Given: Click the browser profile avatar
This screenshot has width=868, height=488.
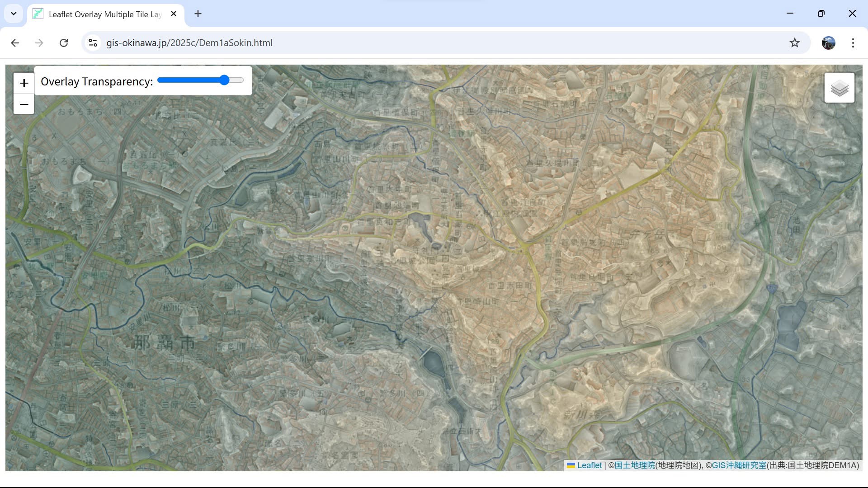Looking at the screenshot, I should [828, 42].
